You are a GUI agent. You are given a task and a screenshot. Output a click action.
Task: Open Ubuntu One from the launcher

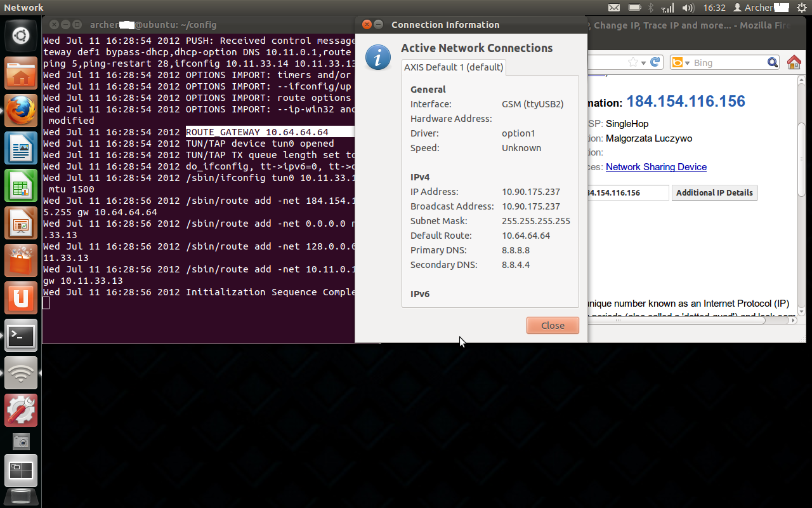[20, 297]
